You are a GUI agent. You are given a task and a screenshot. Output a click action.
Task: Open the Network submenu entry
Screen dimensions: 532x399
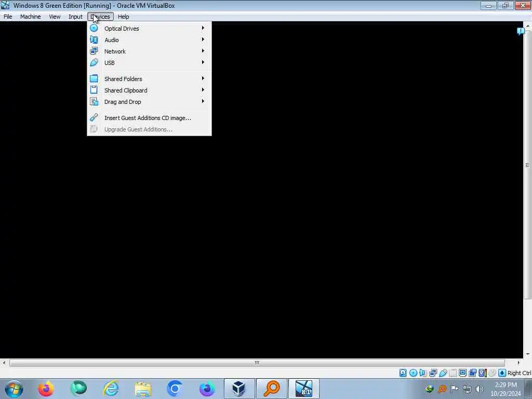tap(149, 51)
